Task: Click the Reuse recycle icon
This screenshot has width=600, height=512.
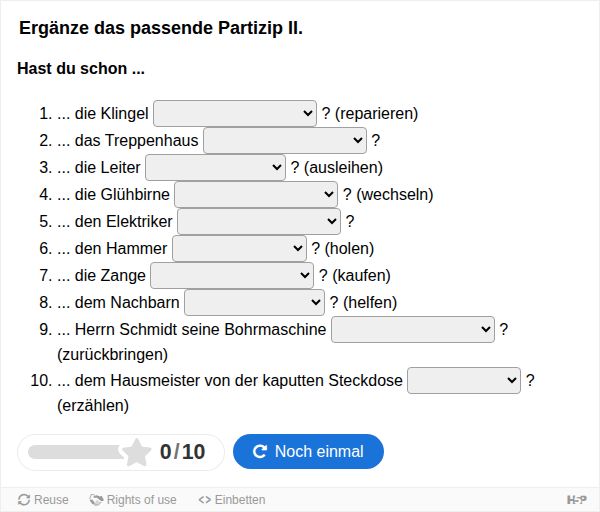Action: (24, 500)
